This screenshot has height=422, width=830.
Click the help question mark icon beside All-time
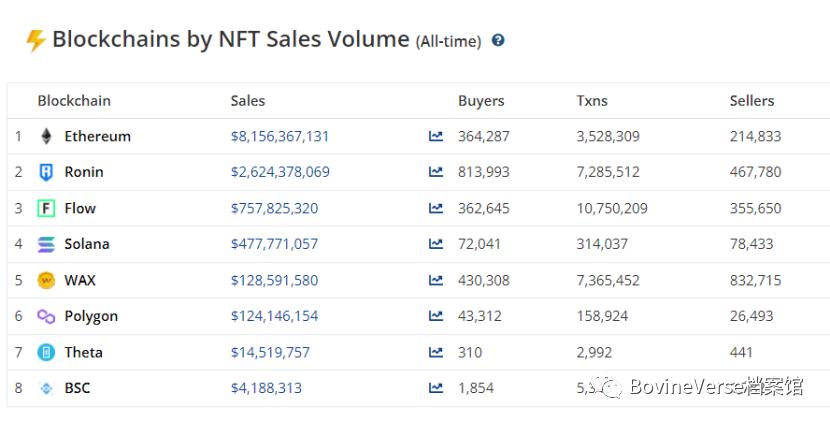[498, 41]
